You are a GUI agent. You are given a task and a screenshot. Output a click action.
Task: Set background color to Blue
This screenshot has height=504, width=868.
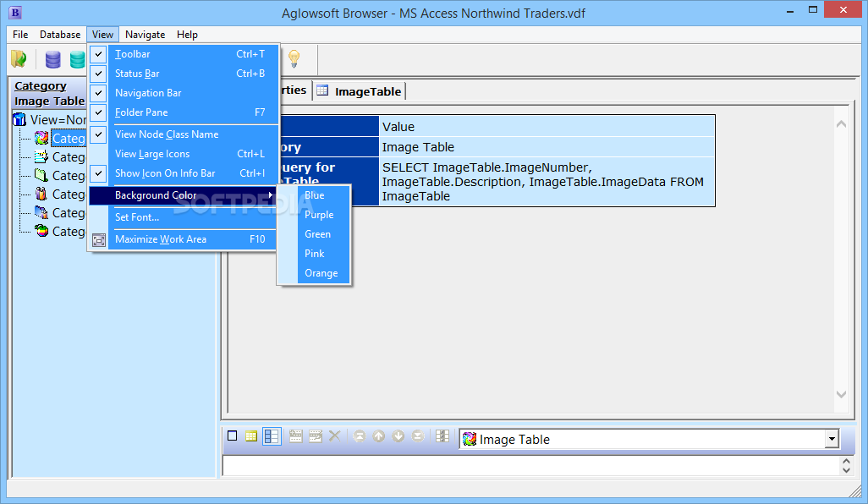point(314,195)
